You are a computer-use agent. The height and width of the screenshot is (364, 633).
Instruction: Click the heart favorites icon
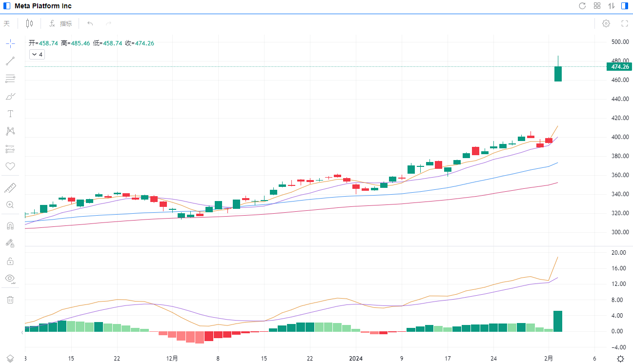point(10,166)
